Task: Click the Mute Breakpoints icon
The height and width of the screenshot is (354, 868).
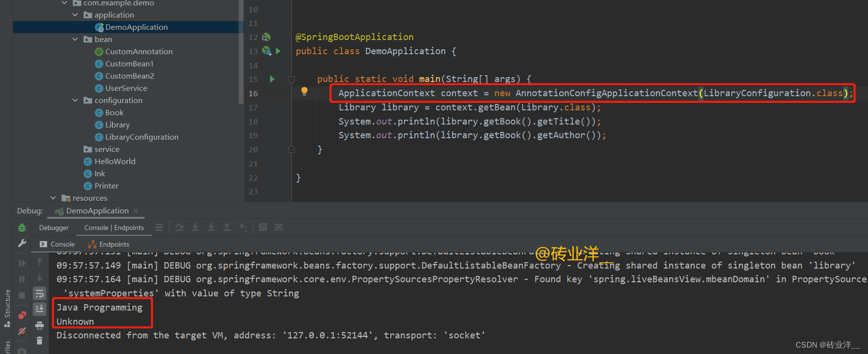Action: pyautogui.click(x=22, y=331)
